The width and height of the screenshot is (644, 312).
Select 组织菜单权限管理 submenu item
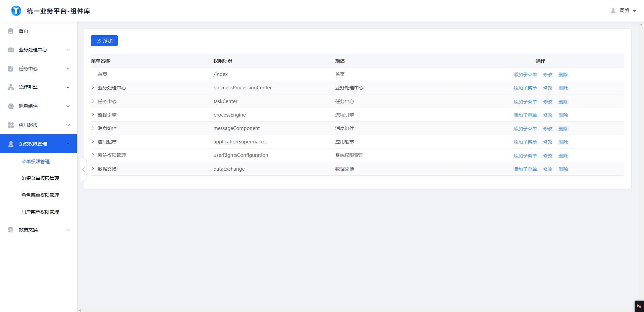pos(40,178)
